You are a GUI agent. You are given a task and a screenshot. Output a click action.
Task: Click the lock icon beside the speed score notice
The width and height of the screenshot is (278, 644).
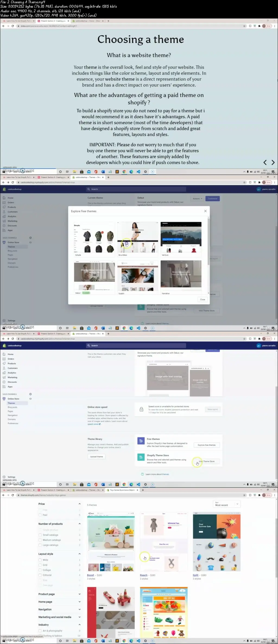coord(141,409)
